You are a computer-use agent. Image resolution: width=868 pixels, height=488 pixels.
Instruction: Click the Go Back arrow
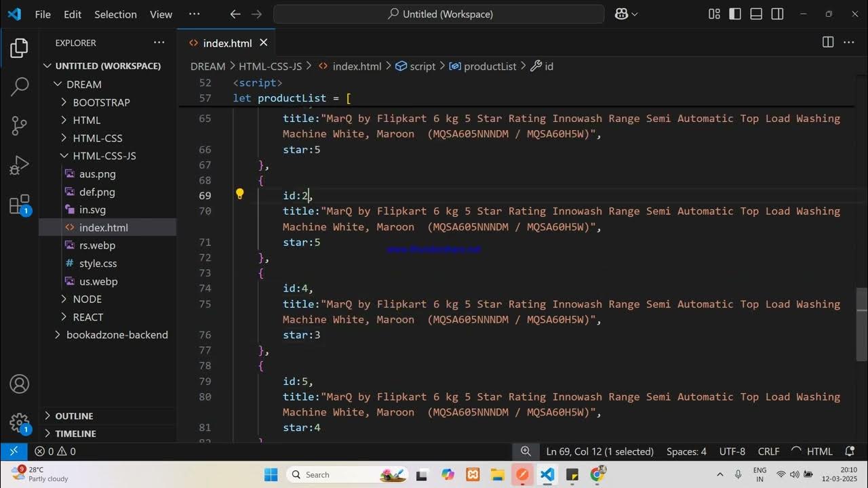235,14
